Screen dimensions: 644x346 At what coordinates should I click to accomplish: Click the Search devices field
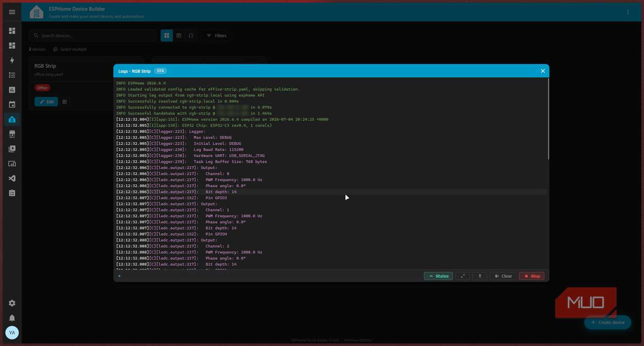[93, 36]
